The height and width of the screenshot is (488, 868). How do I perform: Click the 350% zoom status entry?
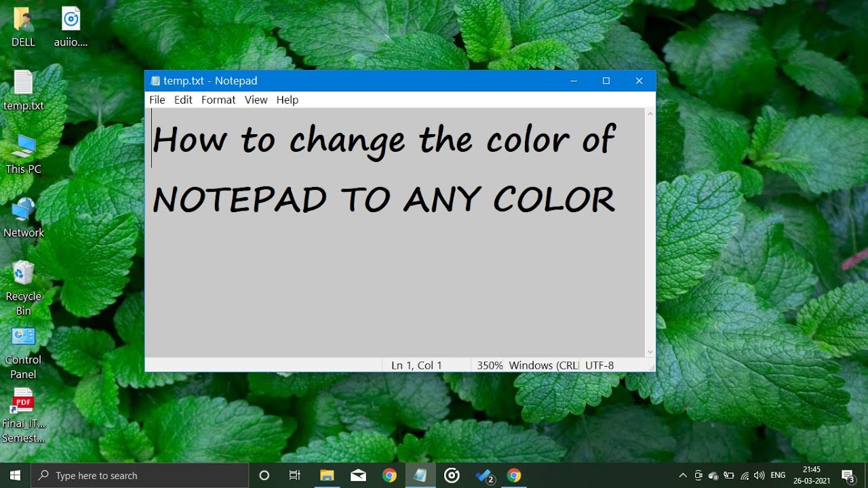click(490, 365)
